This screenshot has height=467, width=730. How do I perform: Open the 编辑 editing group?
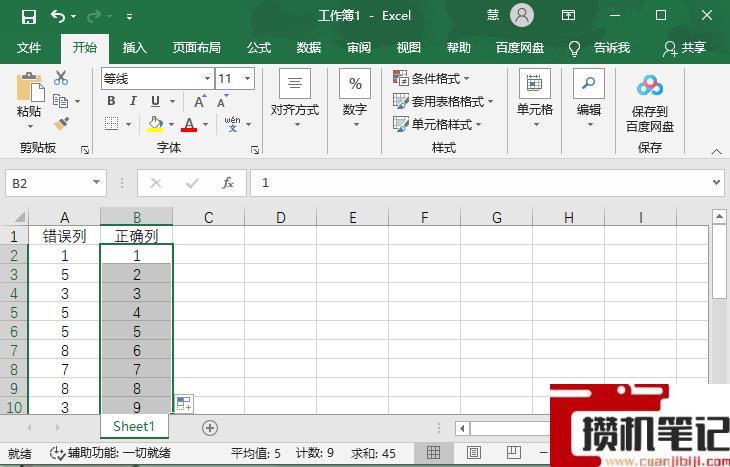click(589, 99)
